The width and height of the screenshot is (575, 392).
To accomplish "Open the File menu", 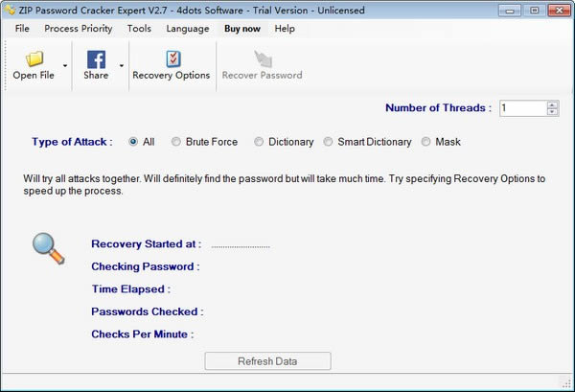I will (x=22, y=29).
